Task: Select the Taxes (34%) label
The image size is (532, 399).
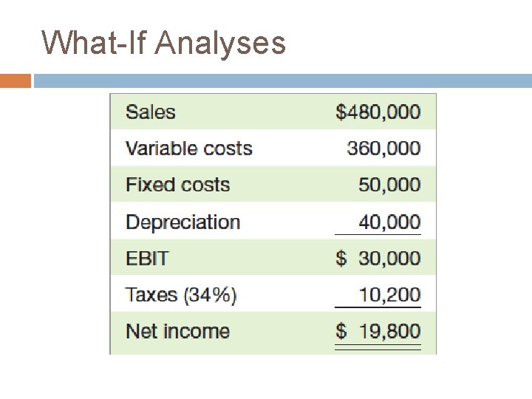Action: point(182,295)
